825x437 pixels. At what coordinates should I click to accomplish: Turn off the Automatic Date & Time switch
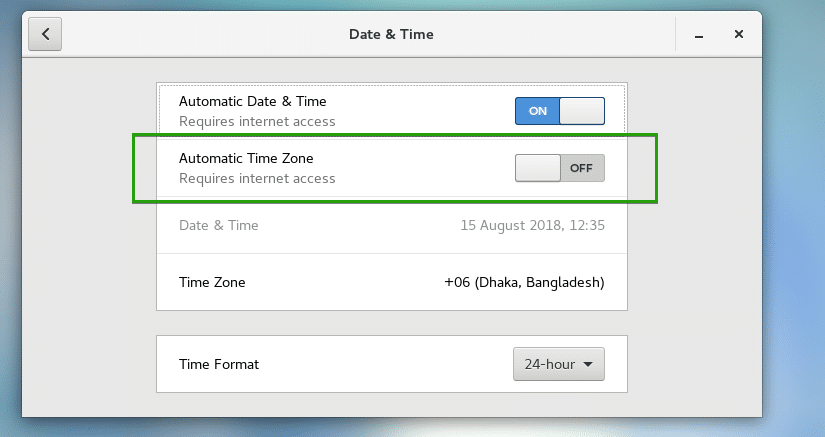click(x=560, y=111)
